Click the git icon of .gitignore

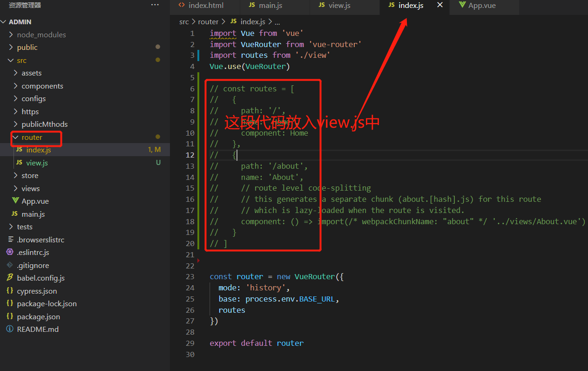pyautogui.click(x=10, y=265)
